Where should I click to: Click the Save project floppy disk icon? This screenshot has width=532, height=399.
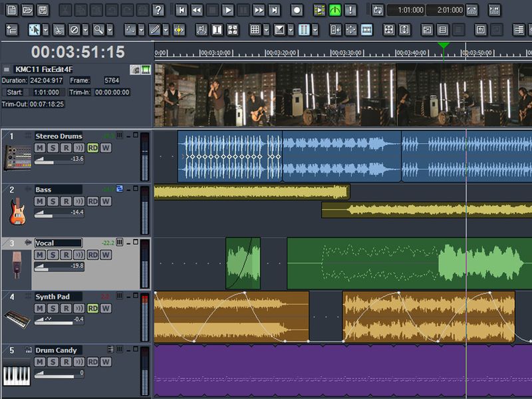point(43,10)
